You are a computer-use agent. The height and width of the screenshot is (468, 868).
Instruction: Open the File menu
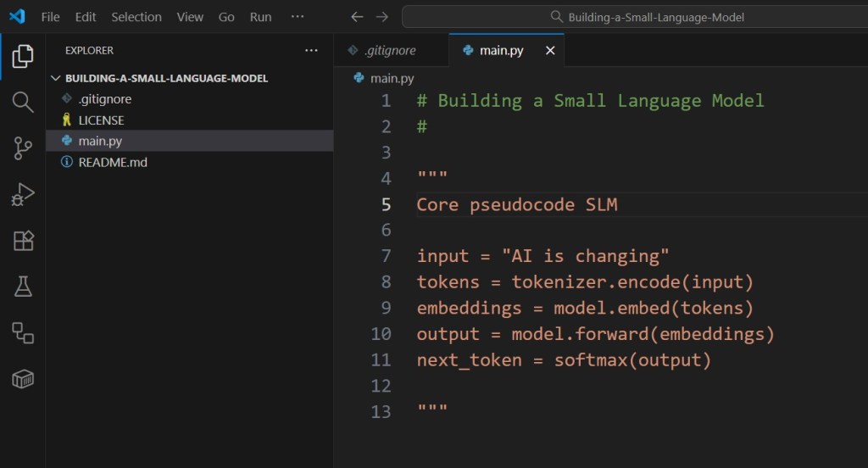point(50,17)
